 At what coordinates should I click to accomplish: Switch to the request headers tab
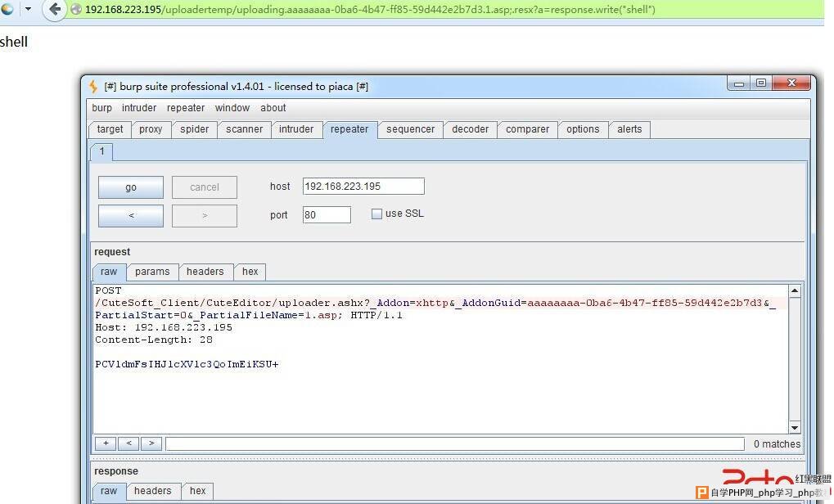tap(205, 272)
